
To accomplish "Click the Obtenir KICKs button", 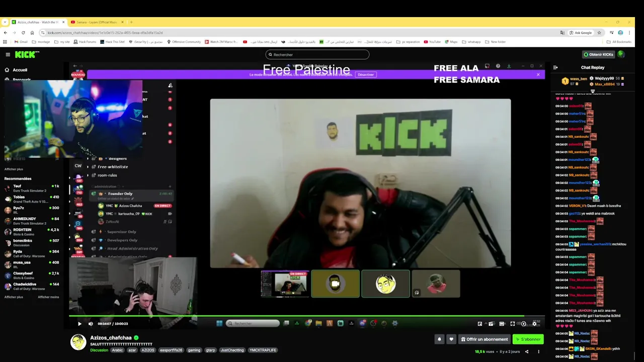I will pyautogui.click(x=599, y=54).
